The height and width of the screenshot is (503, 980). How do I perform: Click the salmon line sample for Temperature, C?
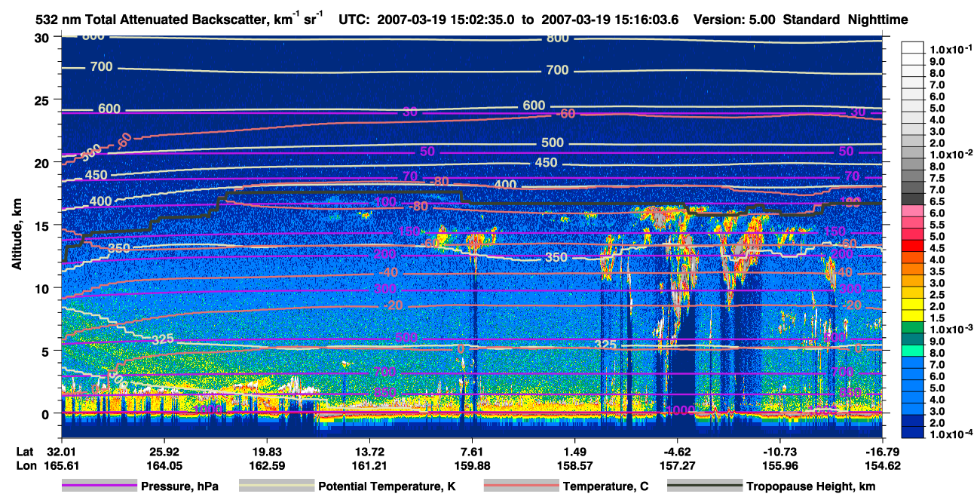point(520,486)
